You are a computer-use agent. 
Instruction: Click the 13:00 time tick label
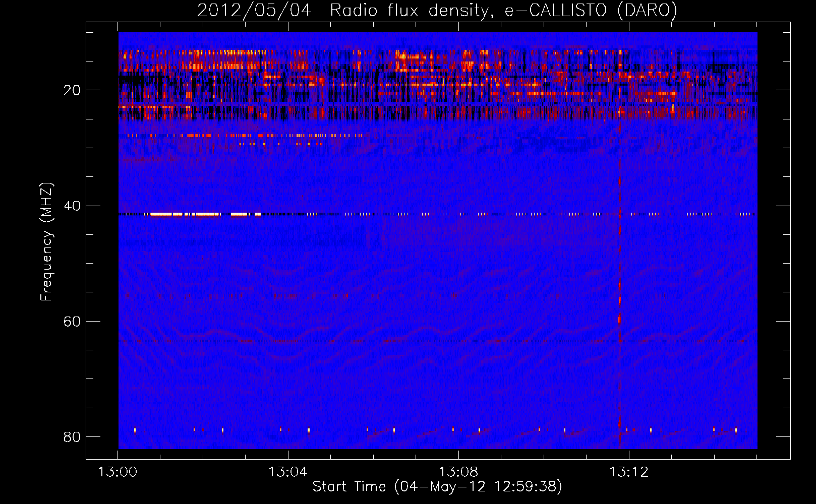[118, 472]
